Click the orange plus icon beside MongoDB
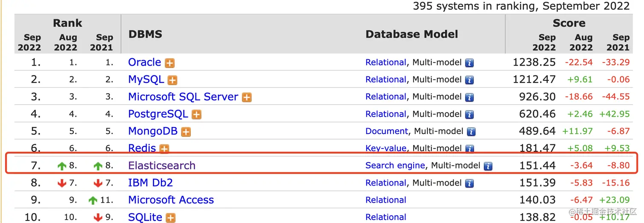 point(186,132)
